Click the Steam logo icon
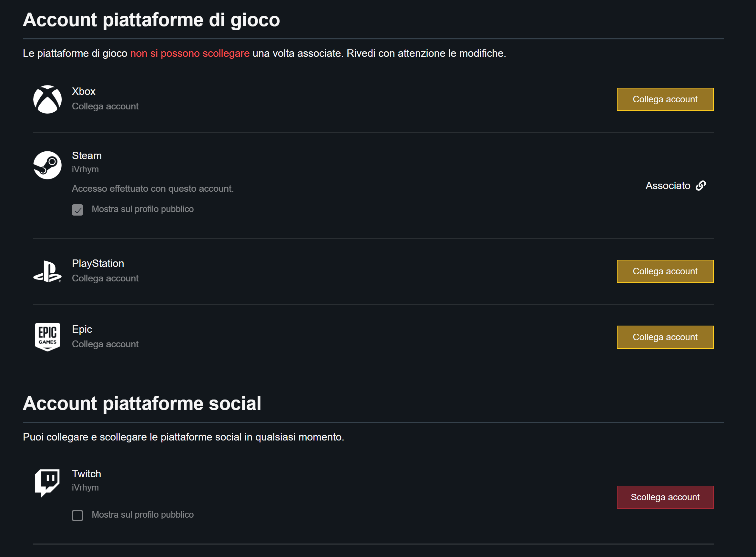 47,165
